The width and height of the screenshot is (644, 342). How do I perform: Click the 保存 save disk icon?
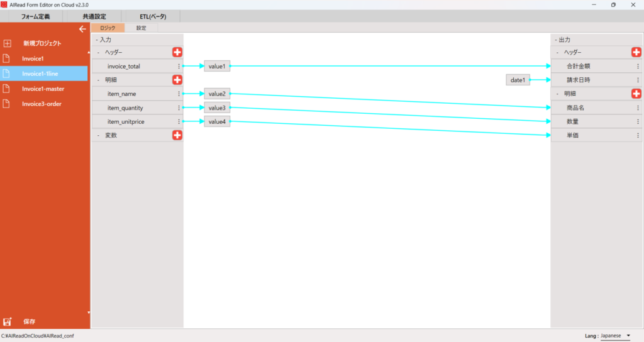8,321
